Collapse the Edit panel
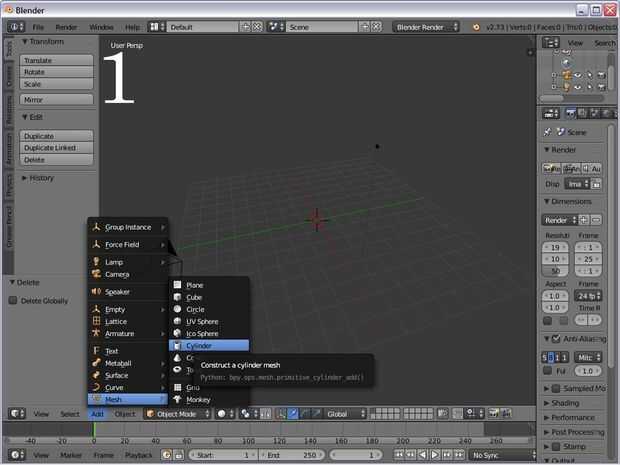Viewport: 620px width, 465px height. click(x=32, y=117)
